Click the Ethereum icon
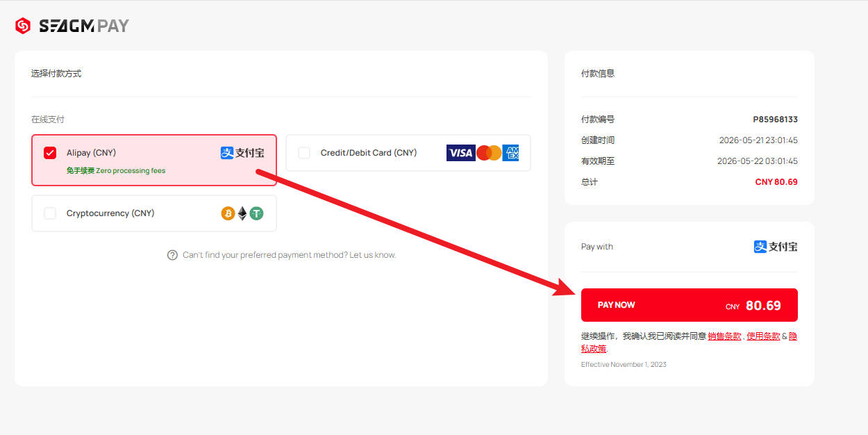This screenshot has height=435, width=868. [x=242, y=213]
